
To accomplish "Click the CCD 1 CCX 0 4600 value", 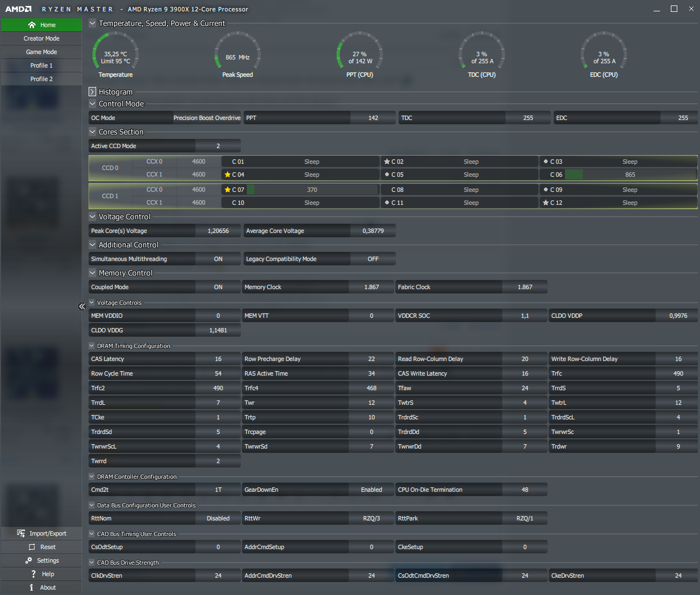I will pyautogui.click(x=199, y=190).
